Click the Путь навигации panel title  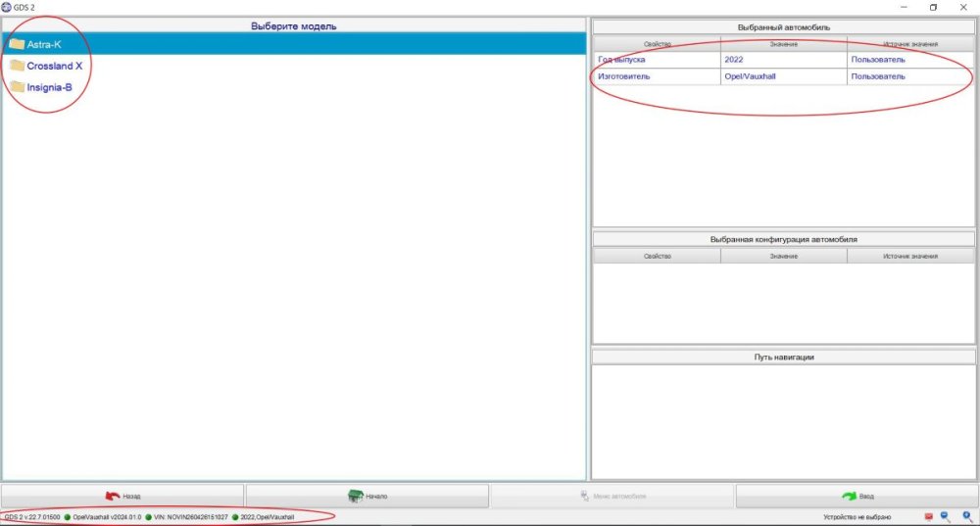(784, 358)
